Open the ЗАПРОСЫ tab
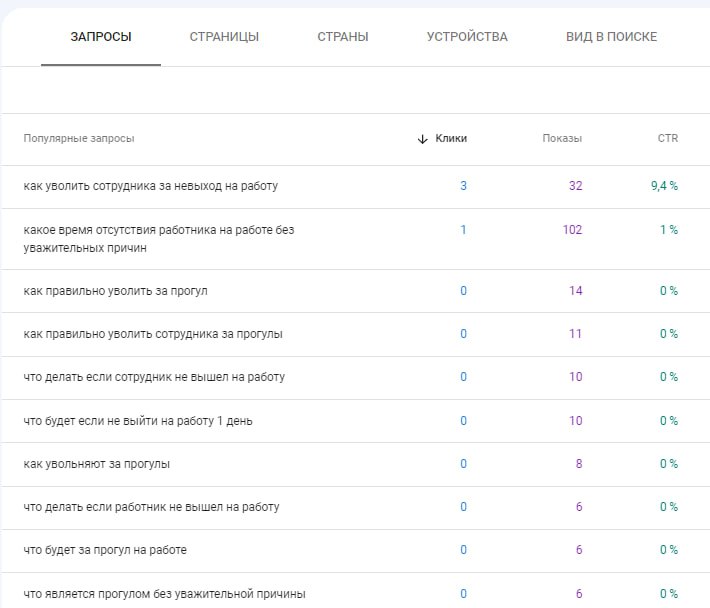Image resolution: width=710 pixels, height=608 pixels. (100, 37)
